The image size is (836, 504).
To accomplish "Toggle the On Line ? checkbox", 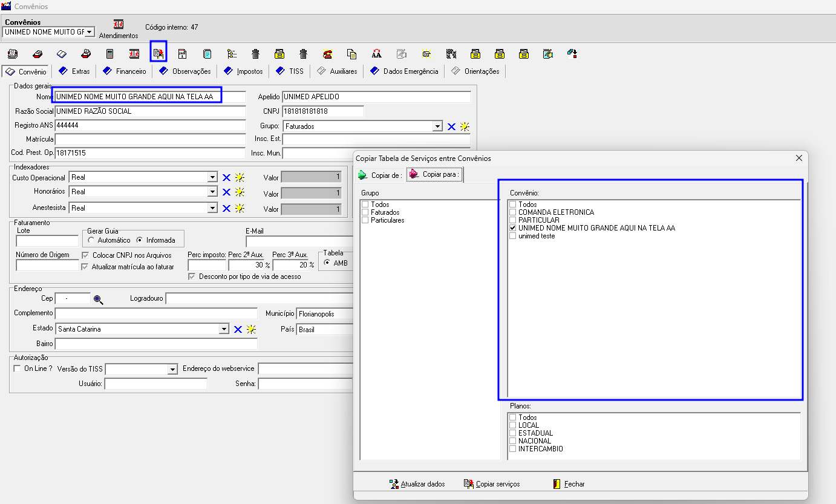I will click(x=17, y=368).
